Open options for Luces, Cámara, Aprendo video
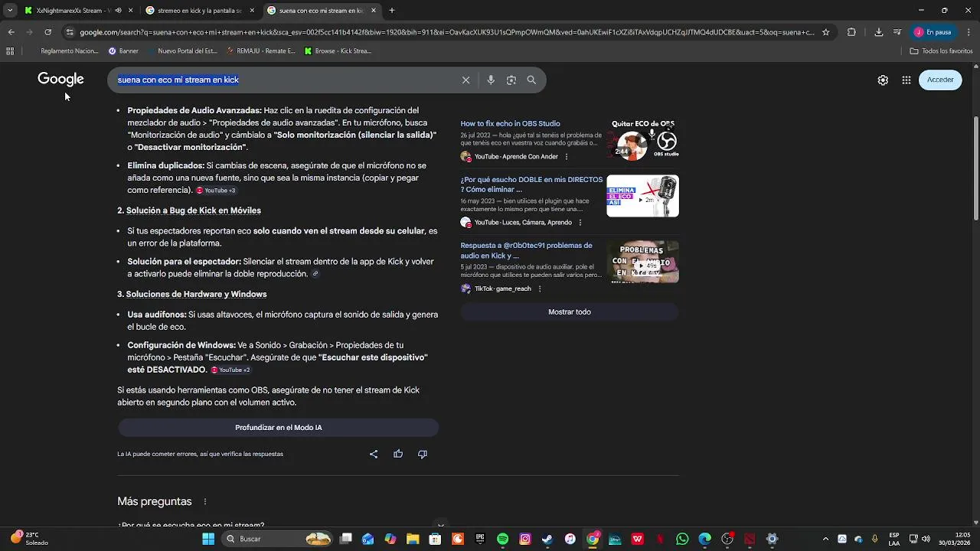This screenshot has width=980, height=551. (580, 223)
